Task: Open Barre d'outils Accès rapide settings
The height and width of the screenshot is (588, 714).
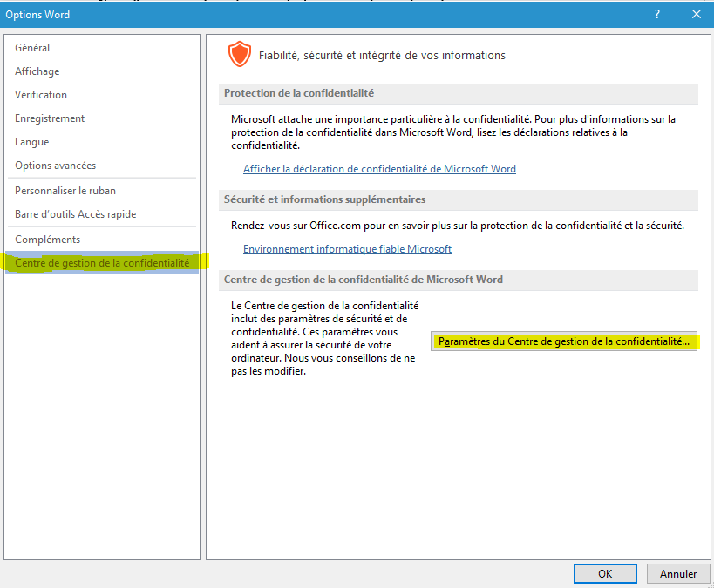Action: point(76,214)
